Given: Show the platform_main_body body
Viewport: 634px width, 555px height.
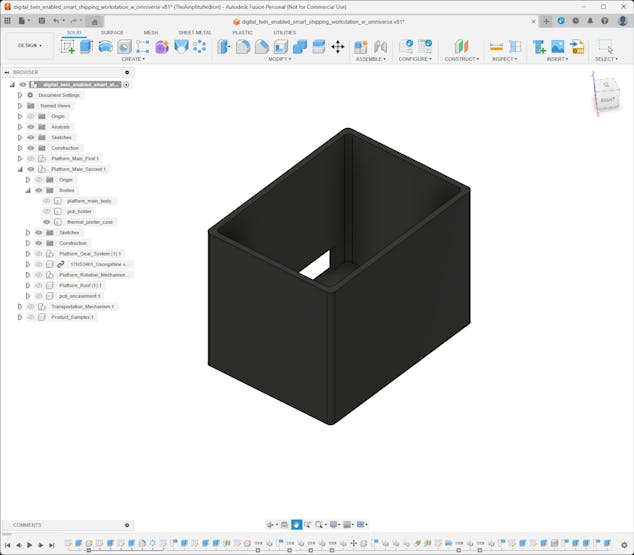Looking at the screenshot, I should (x=46, y=201).
